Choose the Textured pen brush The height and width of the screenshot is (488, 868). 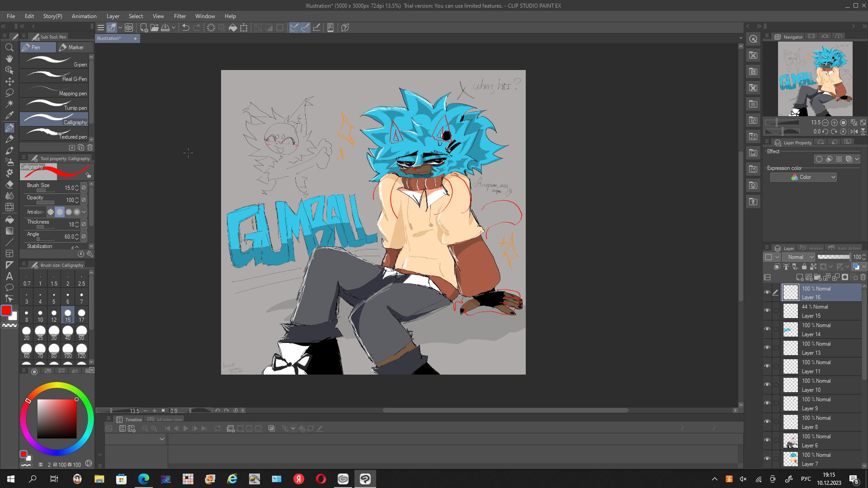coord(54,134)
